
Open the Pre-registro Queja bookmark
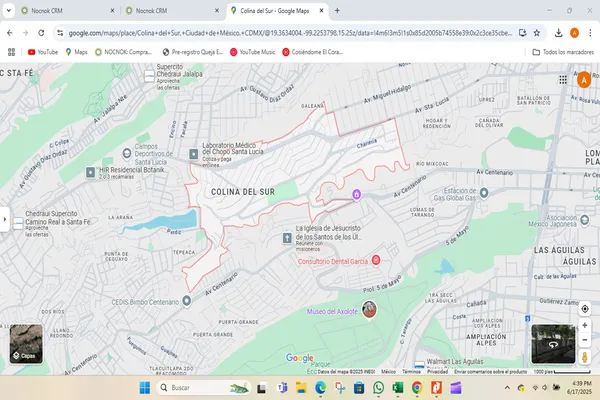tap(192, 52)
